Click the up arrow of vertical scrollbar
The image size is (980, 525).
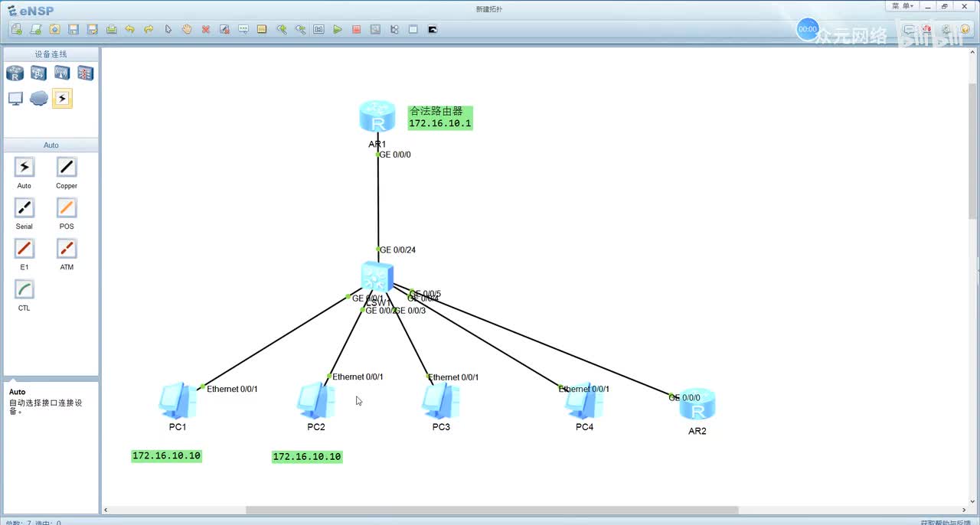pyautogui.click(x=972, y=51)
